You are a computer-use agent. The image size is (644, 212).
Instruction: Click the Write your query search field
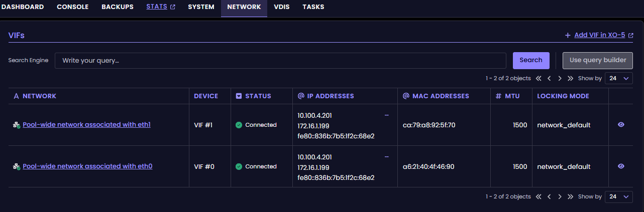(280, 61)
